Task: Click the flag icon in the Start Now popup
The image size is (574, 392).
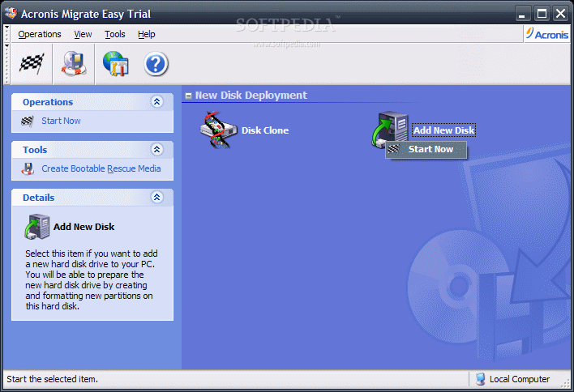Action: click(x=393, y=149)
